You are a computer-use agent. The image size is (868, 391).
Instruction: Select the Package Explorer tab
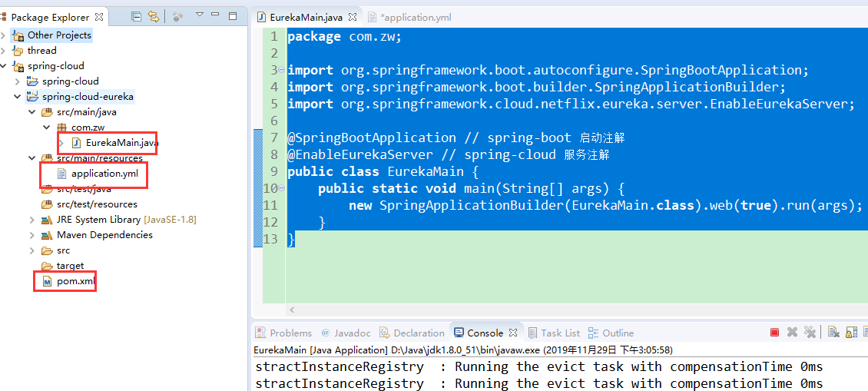point(50,17)
